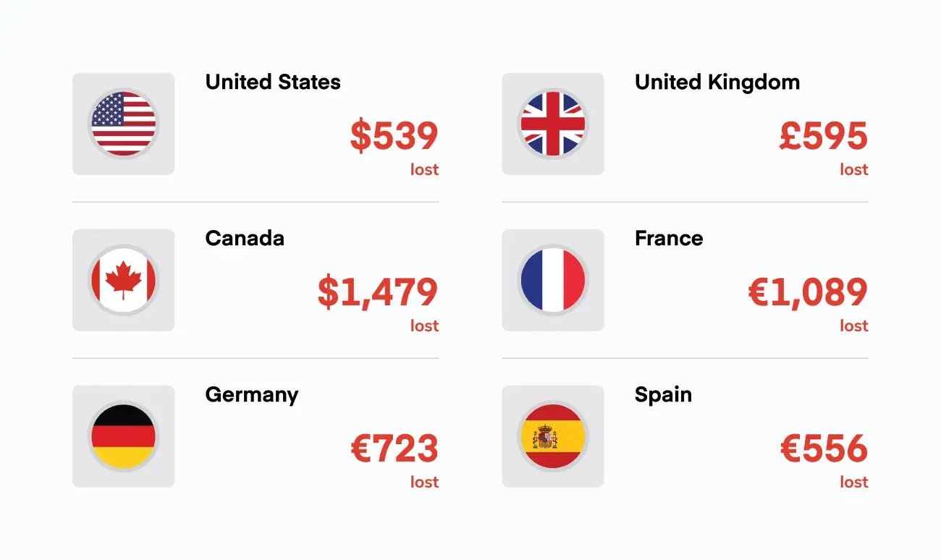Screen dimensions: 941x560
Task: Select the $1,479 loss figure
Action: click(377, 293)
